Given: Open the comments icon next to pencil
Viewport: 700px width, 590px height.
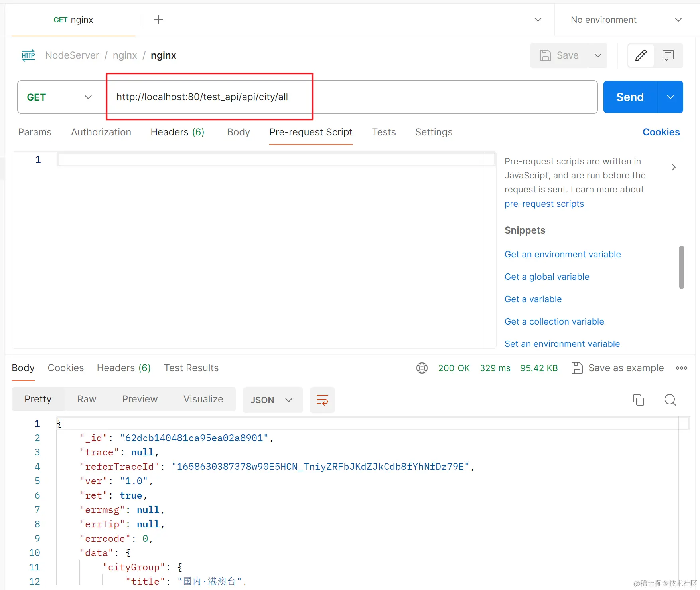Looking at the screenshot, I should (668, 55).
